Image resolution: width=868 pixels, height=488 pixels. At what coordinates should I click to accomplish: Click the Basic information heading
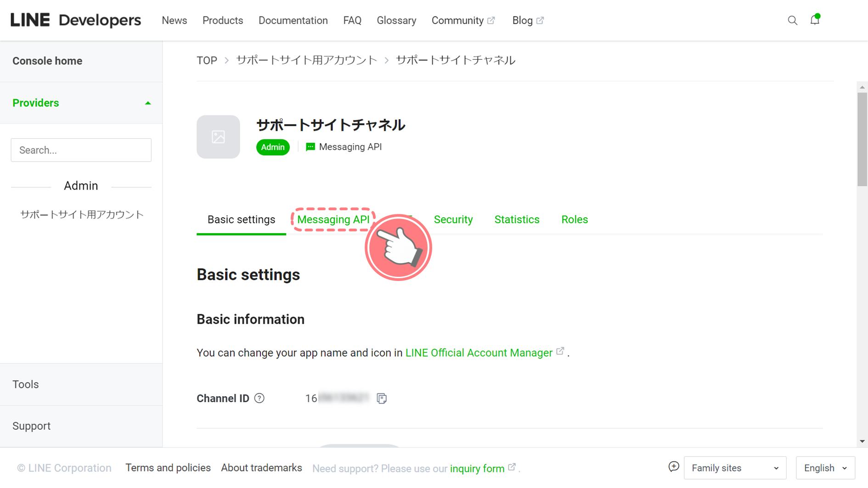point(250,319)
